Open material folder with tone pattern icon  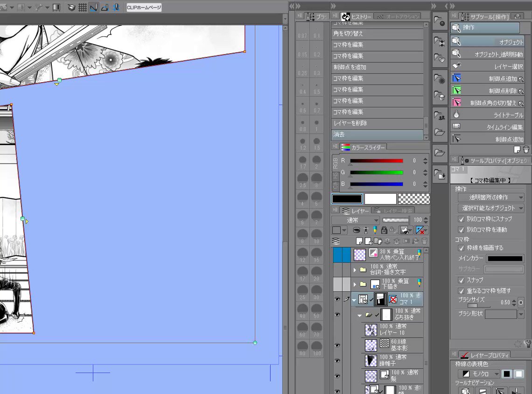click(440, 79)
